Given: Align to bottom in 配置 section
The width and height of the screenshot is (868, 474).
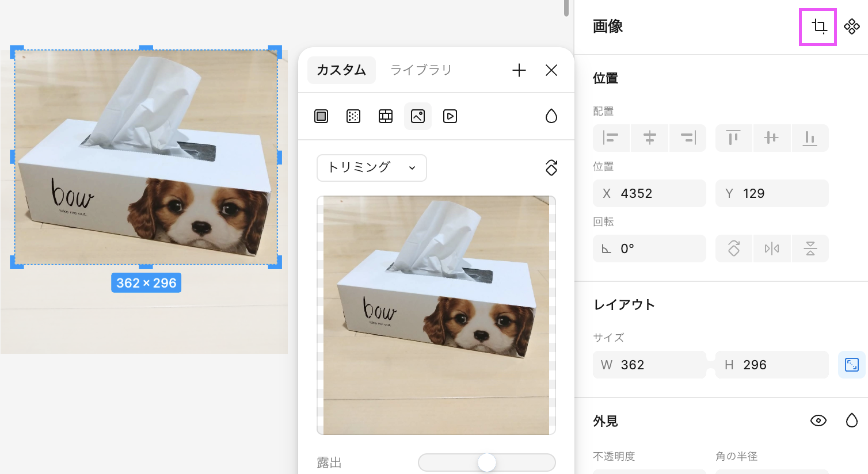Looking at the screenshot, I should tap(810, 138).
